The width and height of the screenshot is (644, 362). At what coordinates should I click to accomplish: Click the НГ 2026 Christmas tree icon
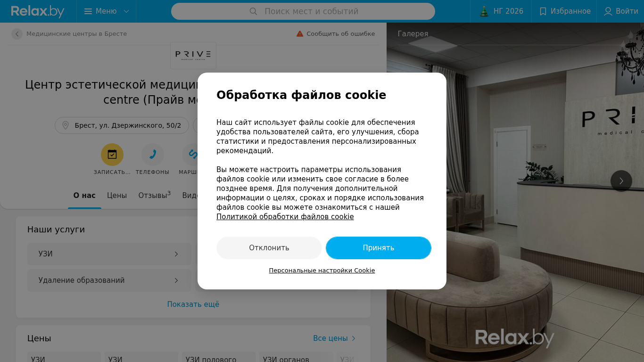(484, 11)
